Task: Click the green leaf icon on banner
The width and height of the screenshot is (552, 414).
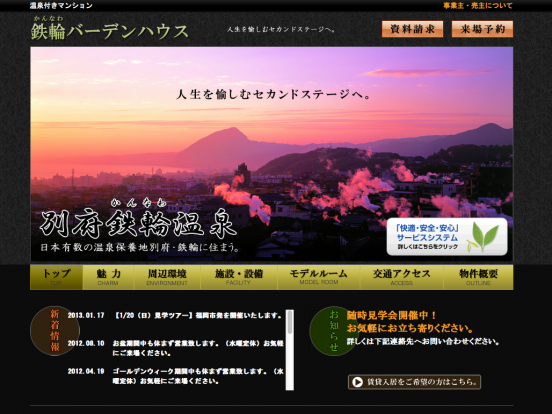Action: coord(484,237)
